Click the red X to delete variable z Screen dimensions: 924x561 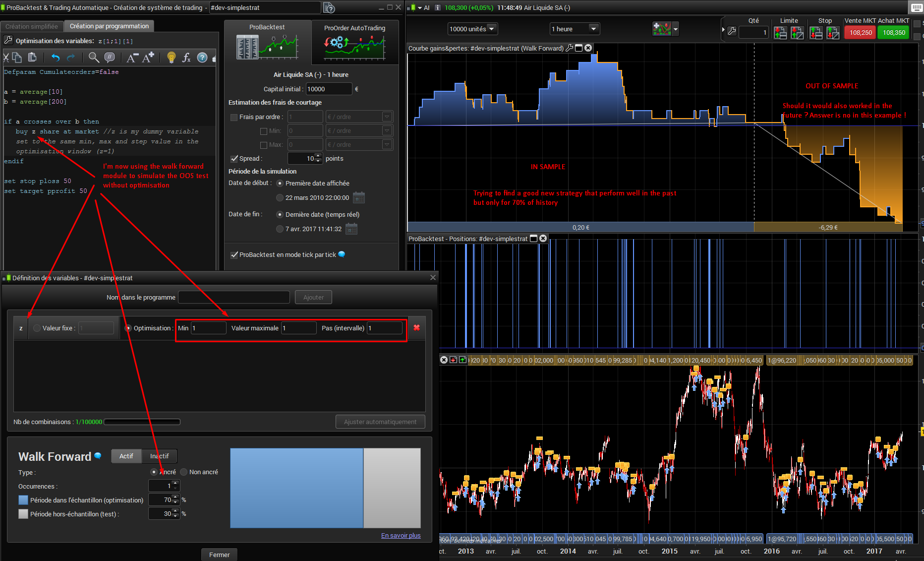tap(416, 327)
